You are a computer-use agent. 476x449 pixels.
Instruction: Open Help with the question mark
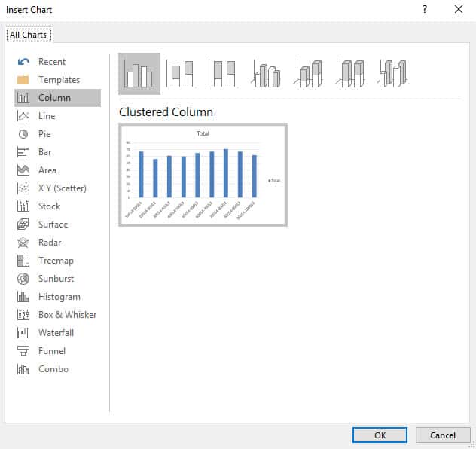(425, 9)
